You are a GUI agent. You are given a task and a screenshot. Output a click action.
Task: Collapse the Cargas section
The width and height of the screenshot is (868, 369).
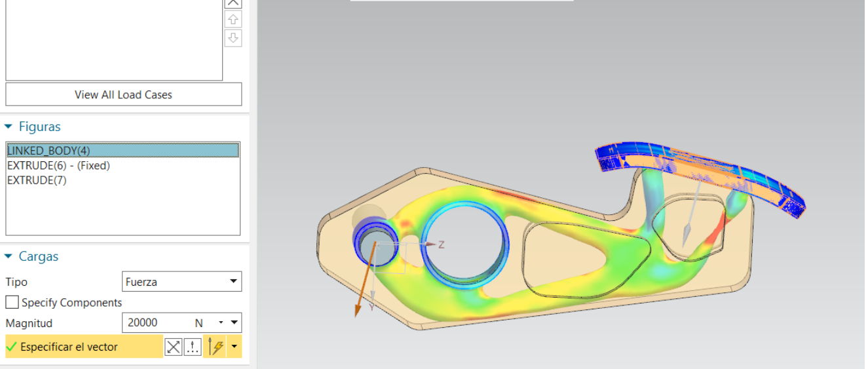(9, 256)
